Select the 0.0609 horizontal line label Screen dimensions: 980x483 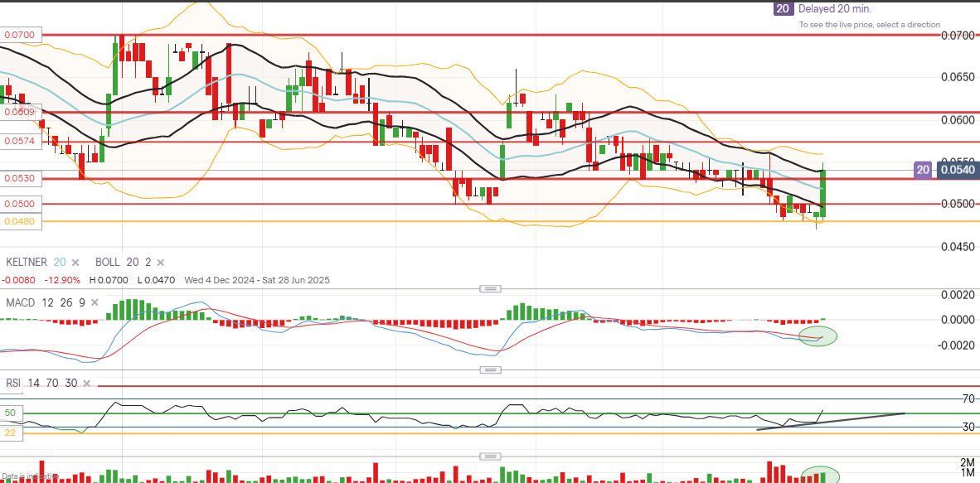18,111
